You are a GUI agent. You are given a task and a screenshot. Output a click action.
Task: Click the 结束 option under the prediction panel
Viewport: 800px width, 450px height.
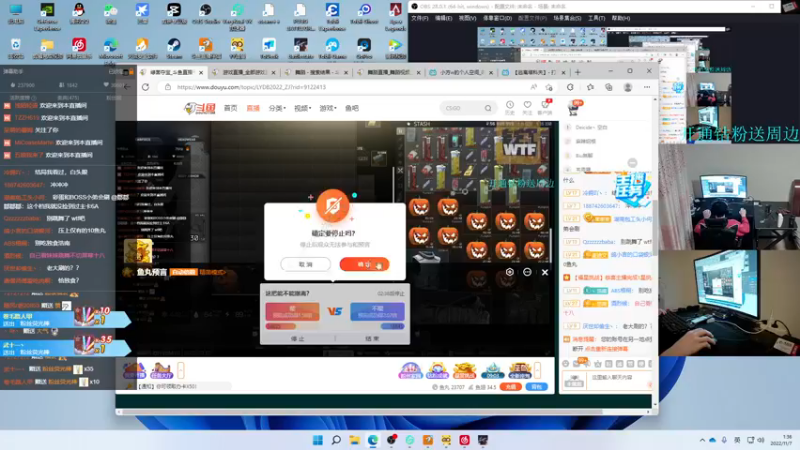(372, 338)
